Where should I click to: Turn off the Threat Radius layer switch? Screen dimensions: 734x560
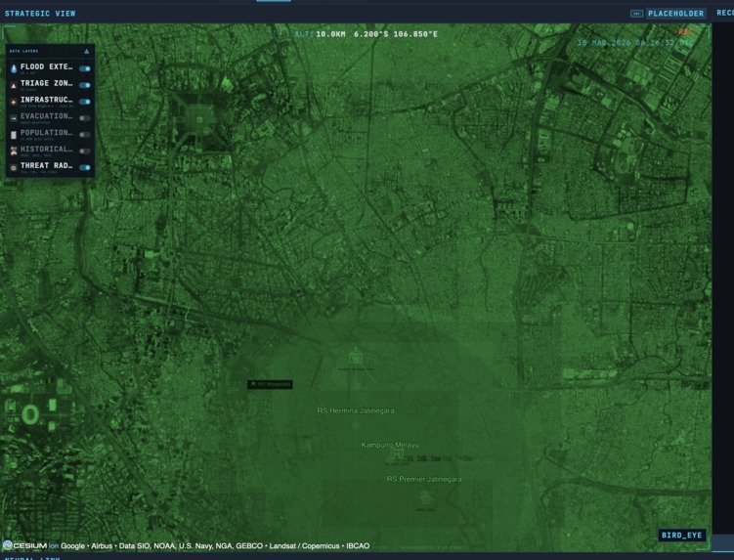(x=85, y=167)
